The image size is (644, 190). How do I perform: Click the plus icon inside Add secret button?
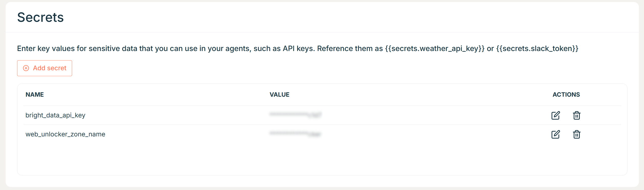26,68
